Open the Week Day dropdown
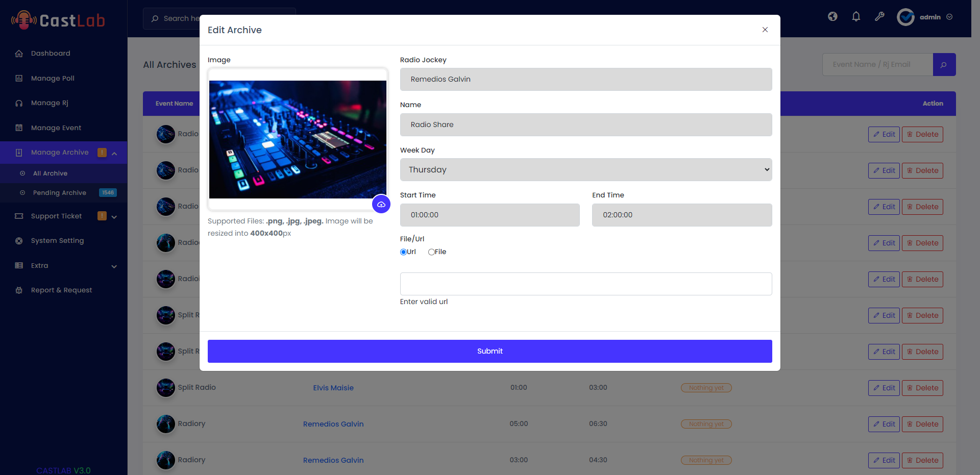Image resolution: width=980 pixels, height=475 pixels. (x=585, y=169)
